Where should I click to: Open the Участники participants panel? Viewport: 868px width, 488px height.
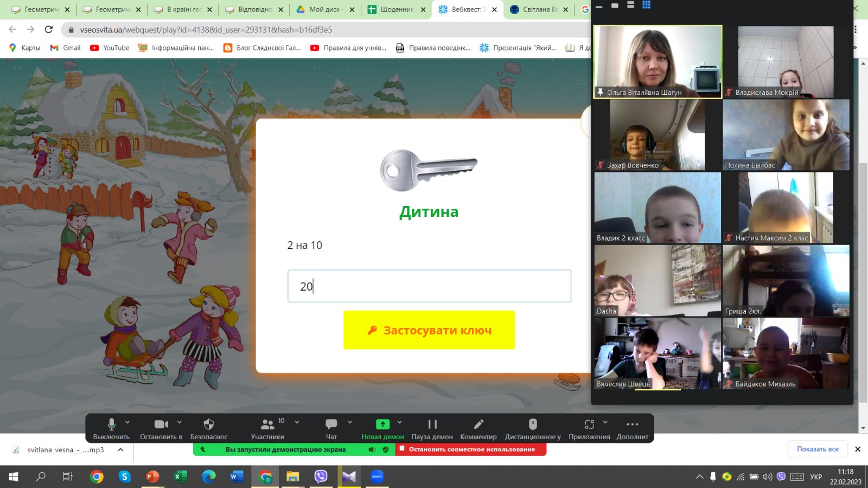click(267, 425)
